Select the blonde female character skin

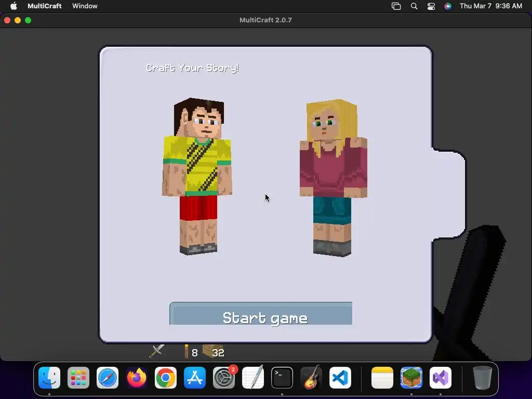[333, 178]
